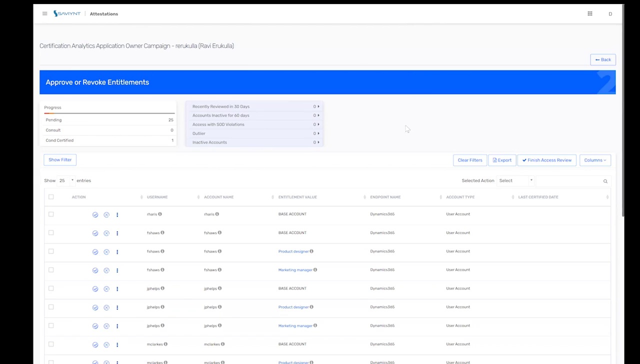Viewport: 640px width, 364px height.
Task: Approve the rharis BASE ACCOUNT row
Action: tap(95, 214)
